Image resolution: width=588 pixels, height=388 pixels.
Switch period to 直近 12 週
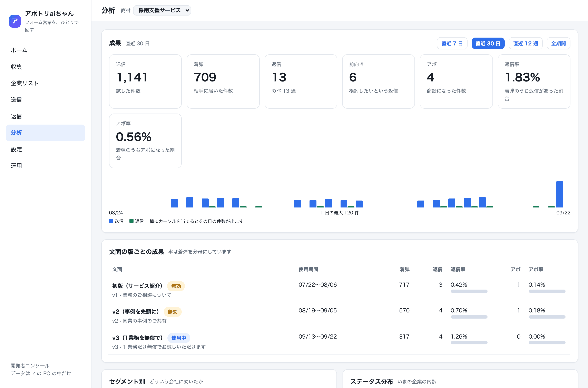(x=525, y=43)
